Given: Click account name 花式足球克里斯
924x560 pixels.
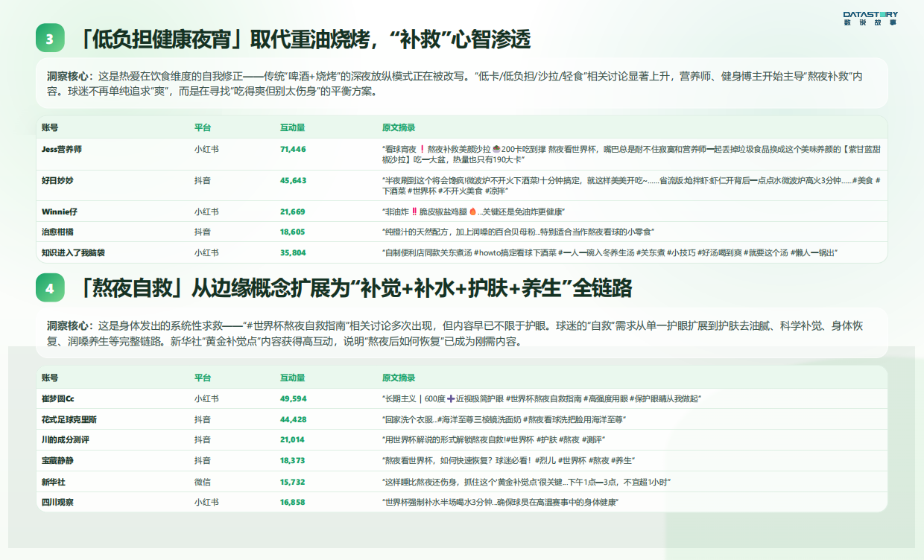Looking at the screenshot, I should click(x=69, y=420).
